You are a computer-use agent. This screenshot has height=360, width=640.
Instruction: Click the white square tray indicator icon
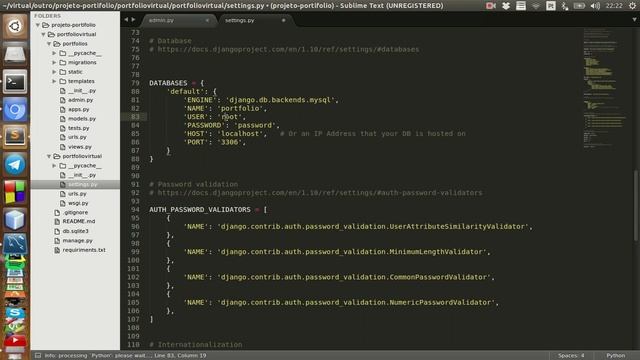click(551, 6)
